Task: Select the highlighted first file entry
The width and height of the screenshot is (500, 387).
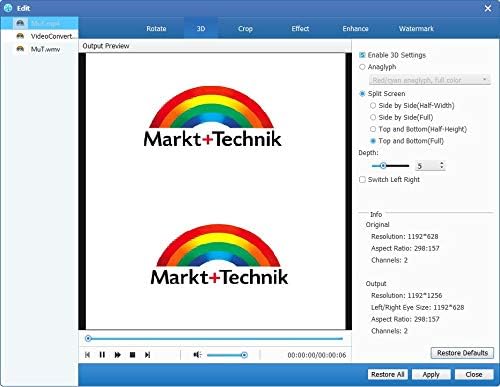Action: point(39,23)
